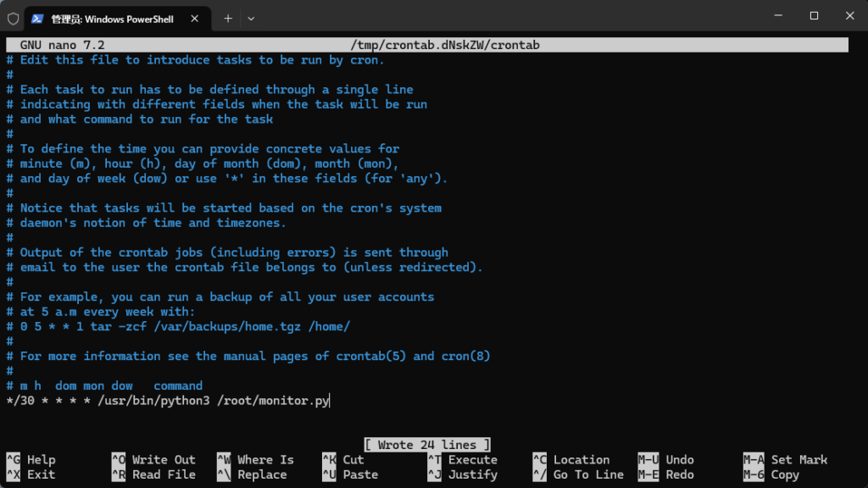Viewport: 868px width, 488px height.
Task: Close the Windows PowerShell tab
Action: pyautogui.click(x=198, y=18)
